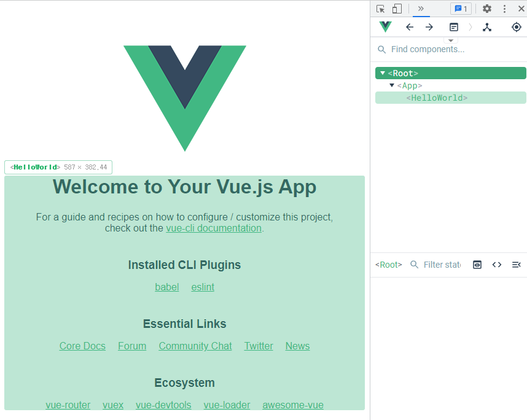Image resolution: width=527 pixels, height=420 pixels.
Task: Show more DevTools tabs chevron
Action: (421, 9)
